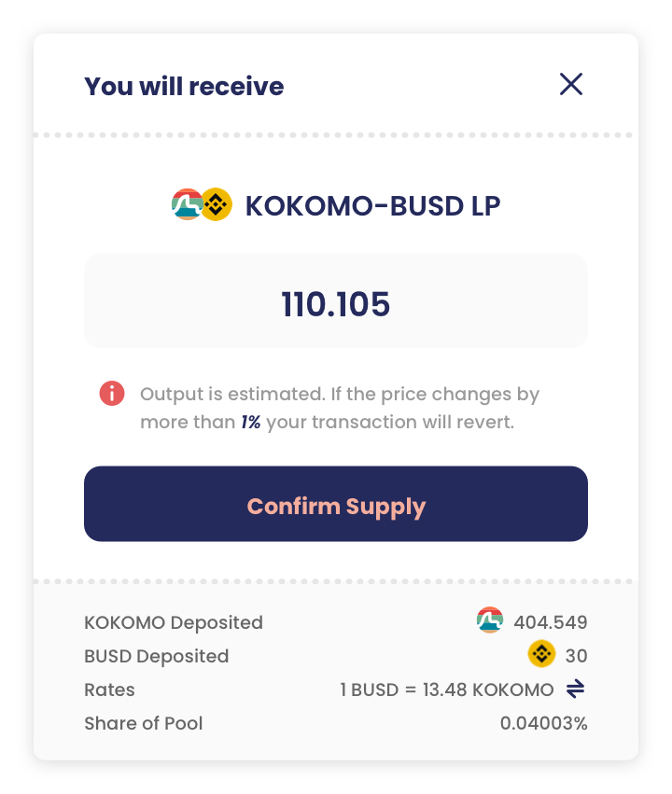Click the You will receive heading
Screen dimensions: 672x794
tap(184, 86)
